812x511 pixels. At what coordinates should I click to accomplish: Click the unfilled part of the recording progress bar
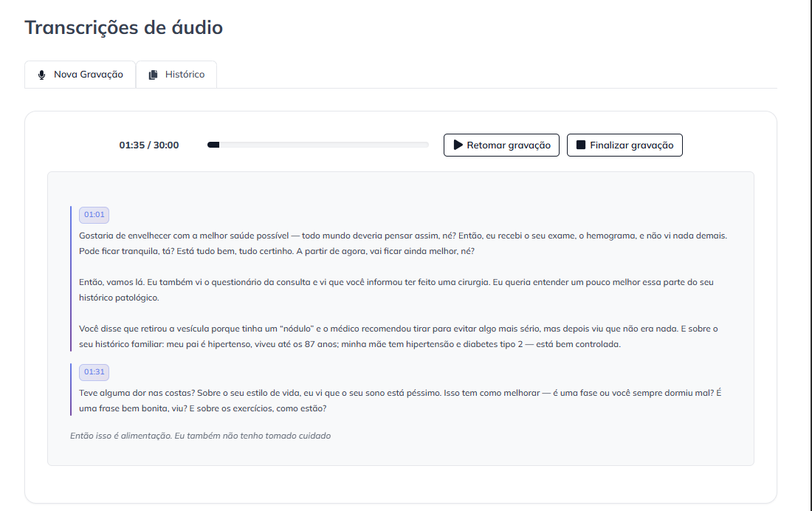(x=325, y=145)
